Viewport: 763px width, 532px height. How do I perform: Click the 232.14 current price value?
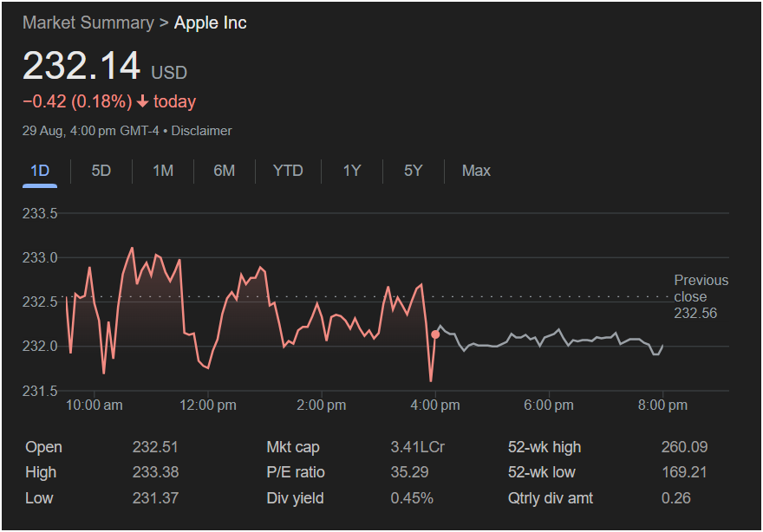coord(81,66)
